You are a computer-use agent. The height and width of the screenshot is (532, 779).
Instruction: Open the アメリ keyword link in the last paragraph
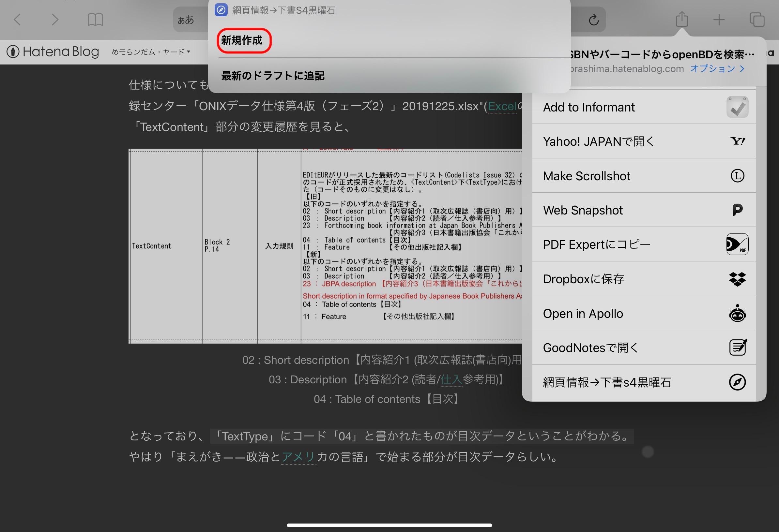click(298, 457)
